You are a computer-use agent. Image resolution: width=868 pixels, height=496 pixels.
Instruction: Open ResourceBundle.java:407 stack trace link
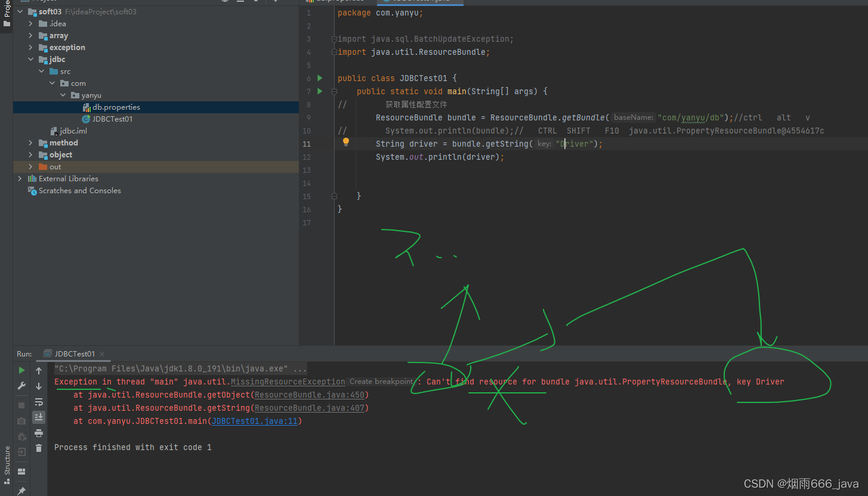pyautogui.click(x=309, y=408)
